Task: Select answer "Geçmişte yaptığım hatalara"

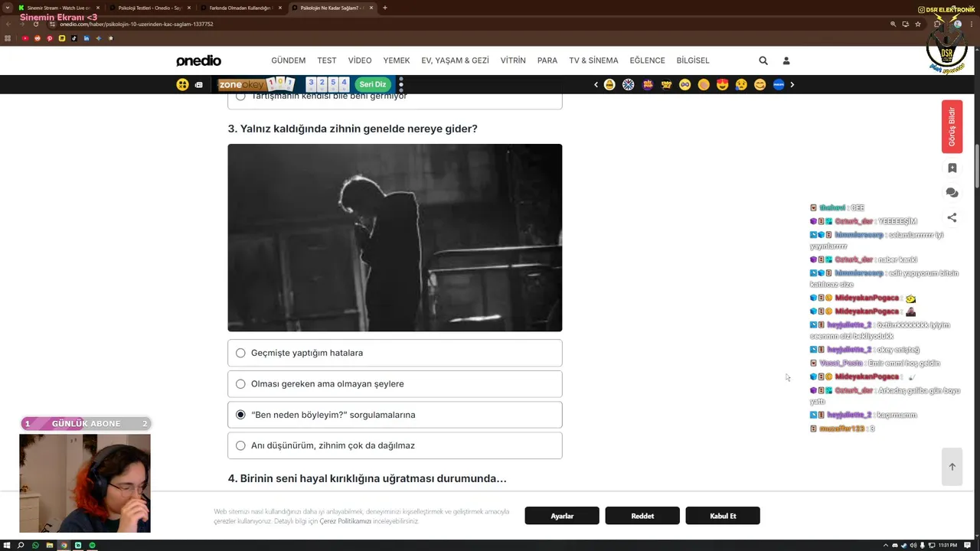Action: [x=395, y=353]
